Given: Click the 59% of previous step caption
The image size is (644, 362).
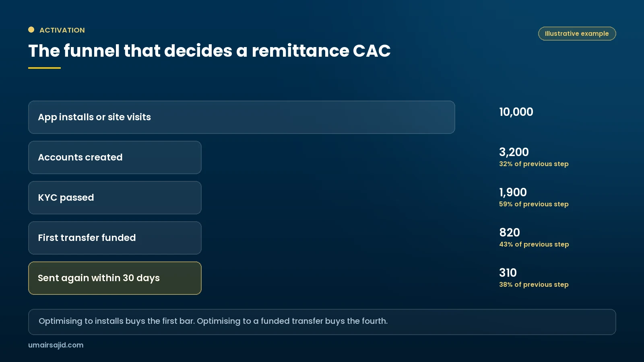Looking at the screenshot, I should click(x=534, y=204).
